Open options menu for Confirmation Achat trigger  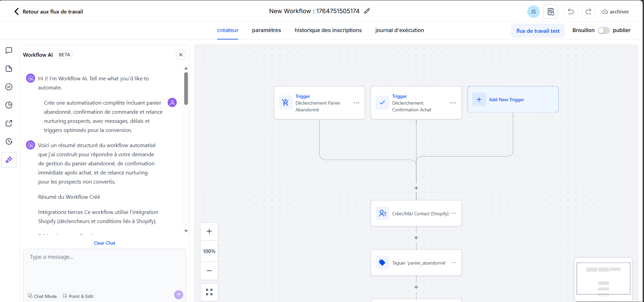[x=453, y=103]
